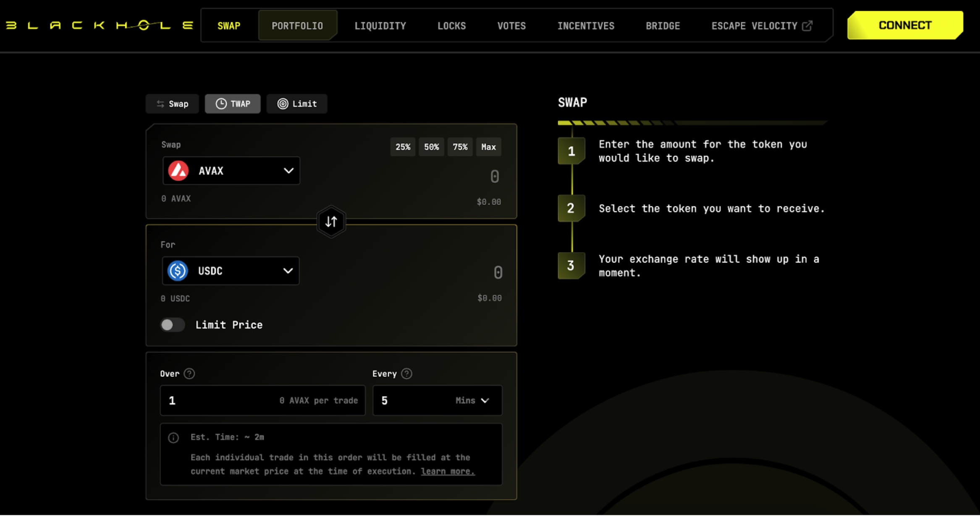The width and height of the screenshot is (980, 516).
Task: Select the AVAX token logo
Action: tap(178, 171)
